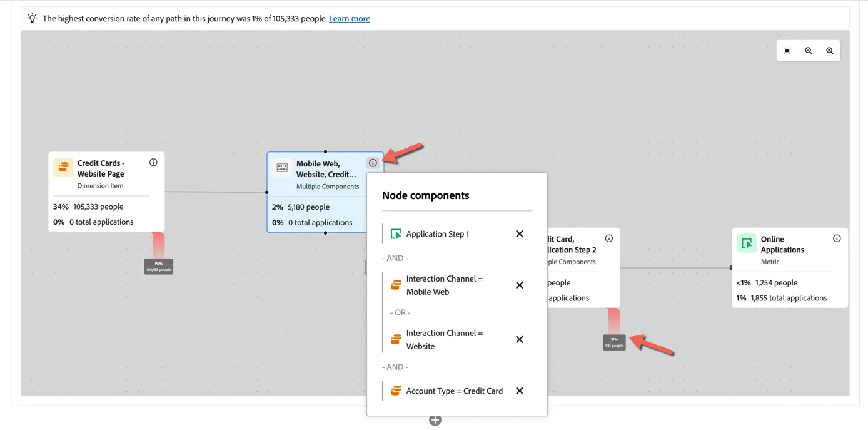Click the info icon on Mobile Web node
The image size is (868, 430).
click(373, 163)
